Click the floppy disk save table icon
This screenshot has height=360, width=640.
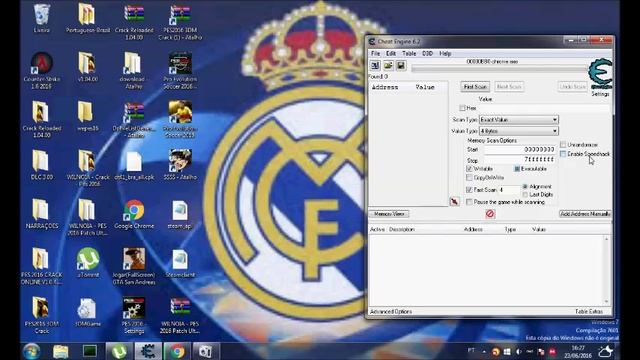point(401,66)
